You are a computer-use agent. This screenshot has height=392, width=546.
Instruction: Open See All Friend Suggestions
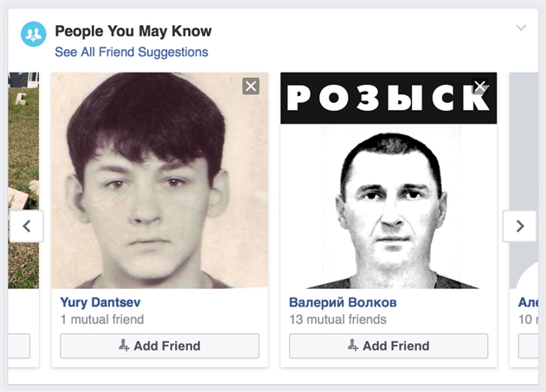click(x=132, y=52)
